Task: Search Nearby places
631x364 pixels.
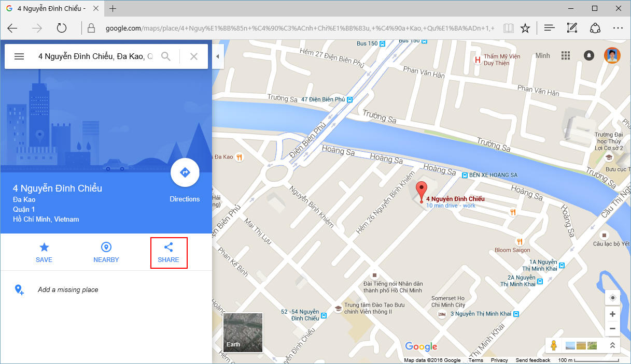Action: 106,252
